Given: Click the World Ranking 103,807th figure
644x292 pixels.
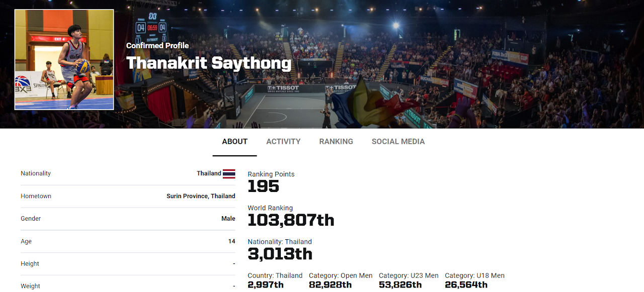Looking at the screenshot, I should 291,220.
